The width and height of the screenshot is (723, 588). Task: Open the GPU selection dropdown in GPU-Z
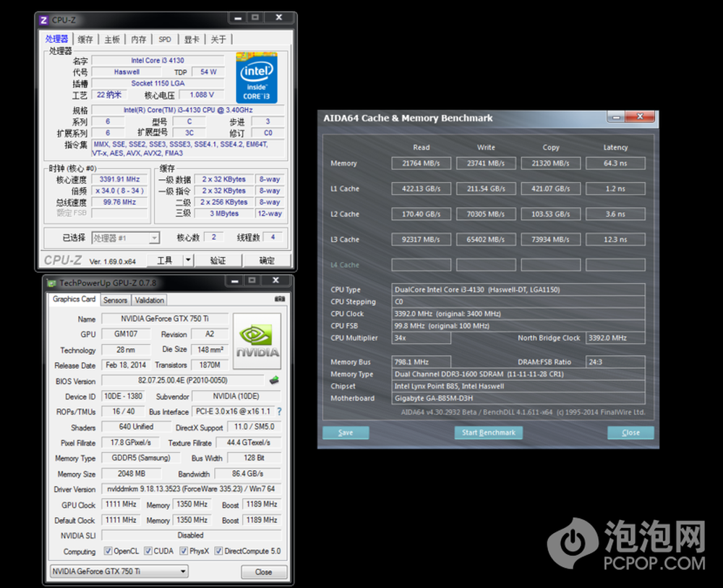(x=119, y=571)
